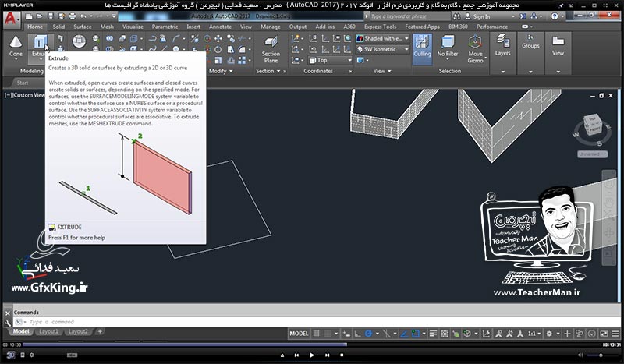Click Undo arrow in quick access toolbar
624x364 pixels.
pos(83,16)
